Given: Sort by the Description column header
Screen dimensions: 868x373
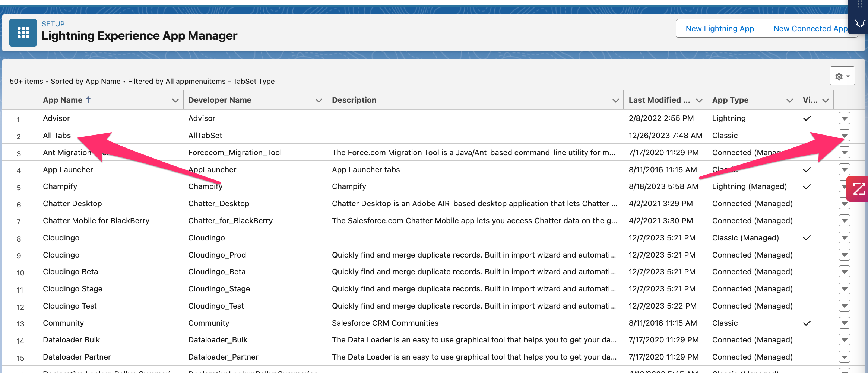Looking at the screenshot, I should coord(354,100).
